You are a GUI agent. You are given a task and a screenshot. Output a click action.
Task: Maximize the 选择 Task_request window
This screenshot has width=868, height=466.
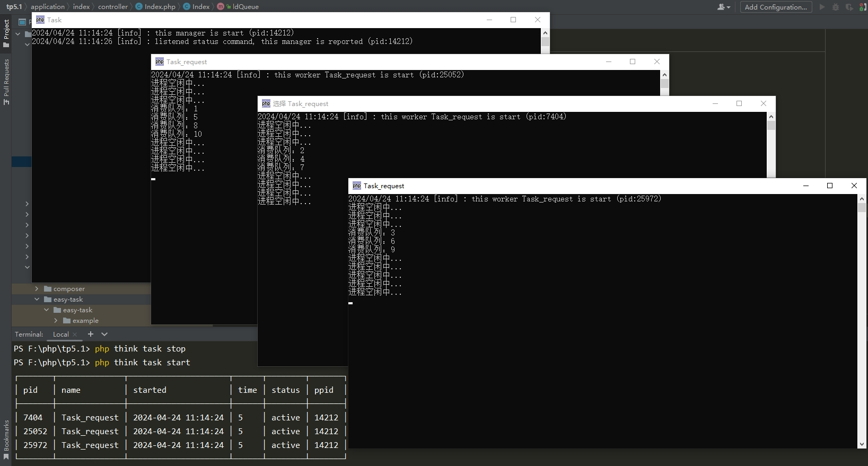point(739,103)
